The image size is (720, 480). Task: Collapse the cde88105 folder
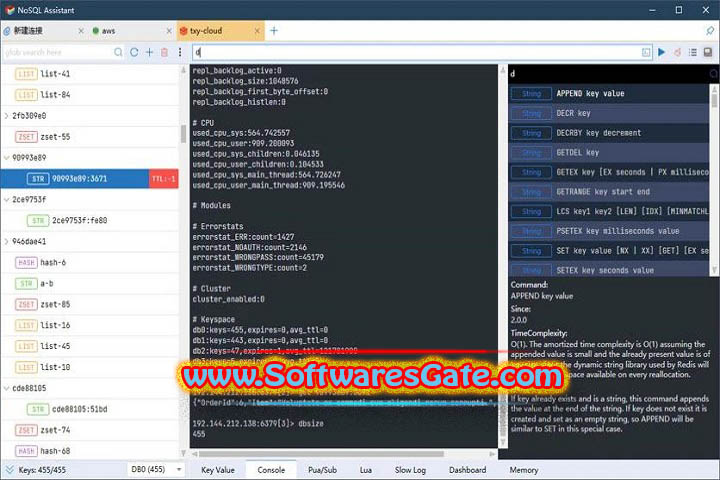(x=6, y=388)
